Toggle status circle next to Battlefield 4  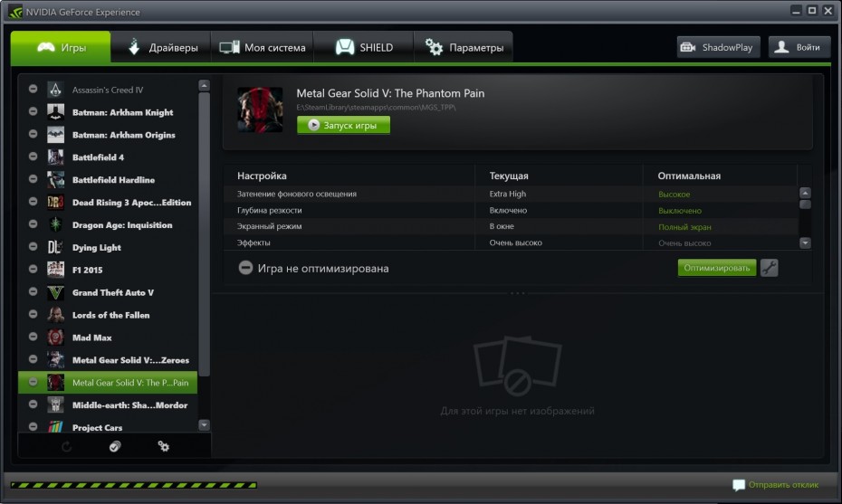pos(33,157)
